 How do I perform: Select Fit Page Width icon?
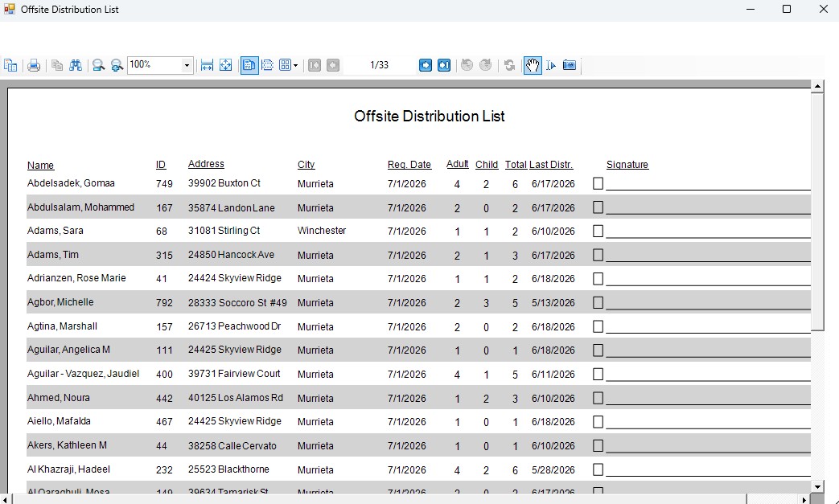tap(207, 65)
